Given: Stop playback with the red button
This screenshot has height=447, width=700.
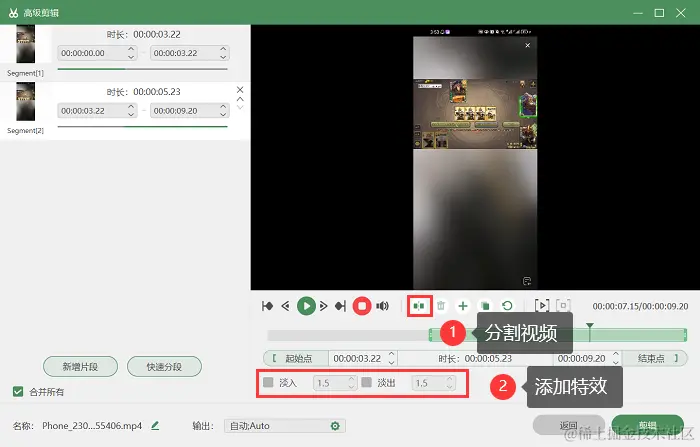Looking at the screenshot, I should 362,306.
